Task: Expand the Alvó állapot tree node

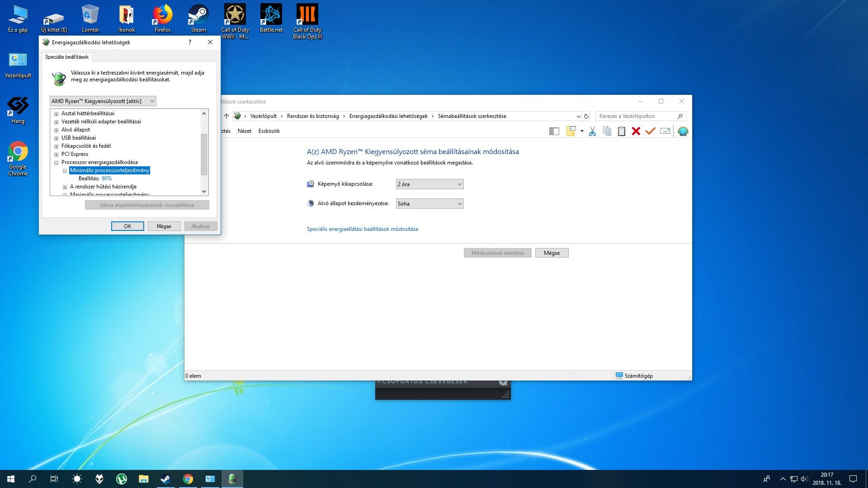Action: 56,130
